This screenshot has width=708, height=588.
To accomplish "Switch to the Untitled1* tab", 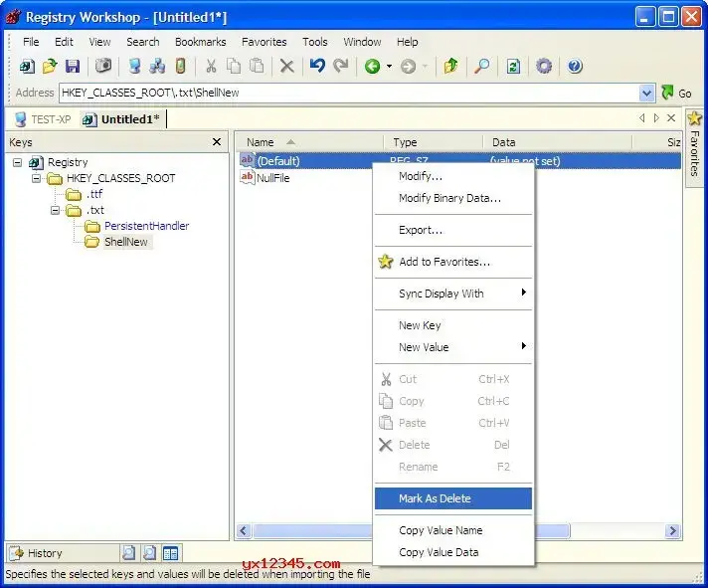I will point(122,119).
